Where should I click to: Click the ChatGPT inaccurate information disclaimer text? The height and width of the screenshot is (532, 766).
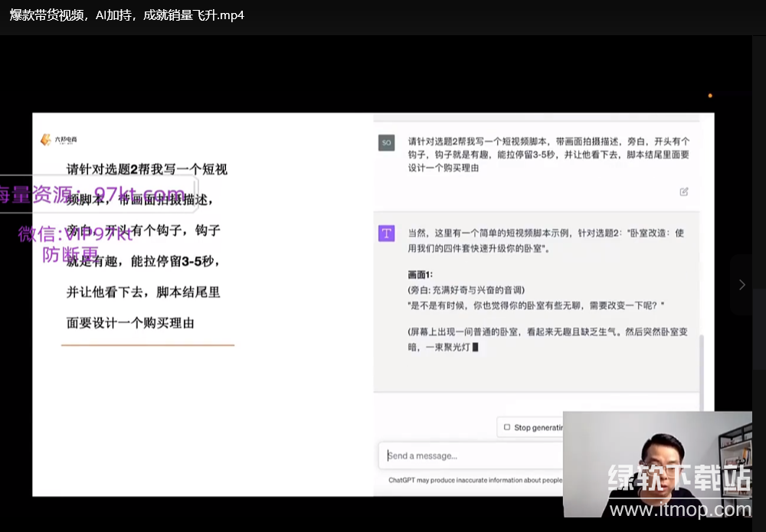coord(475,481)
